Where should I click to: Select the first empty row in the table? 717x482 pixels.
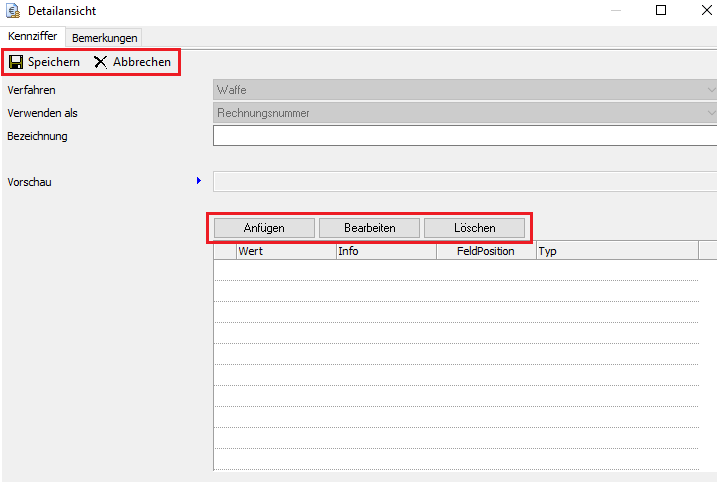455,270
